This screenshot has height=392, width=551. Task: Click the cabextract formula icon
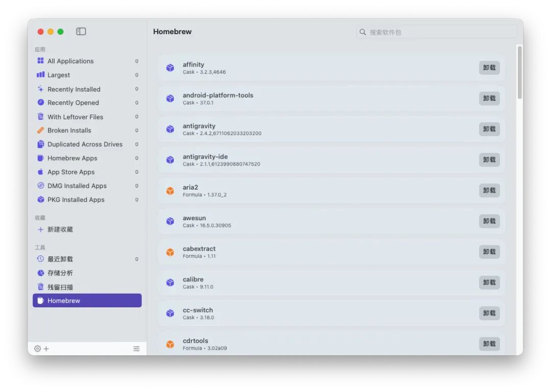click(x=170, y=252)
